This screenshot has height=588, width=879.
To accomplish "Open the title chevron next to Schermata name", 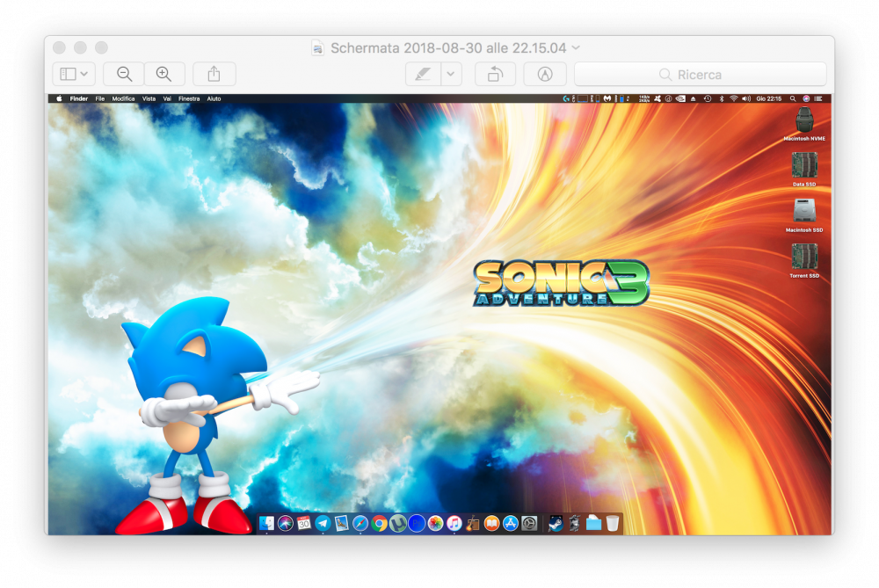I will pos(576,48).
